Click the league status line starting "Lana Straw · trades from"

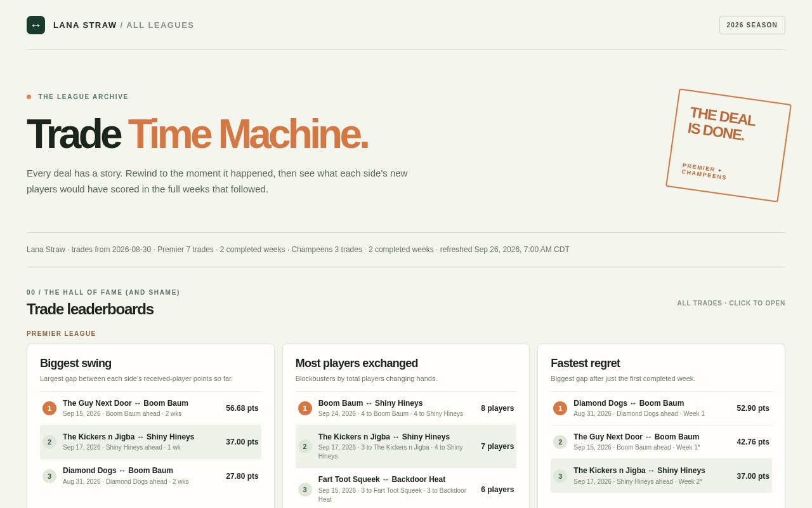(x=298, y=250)
